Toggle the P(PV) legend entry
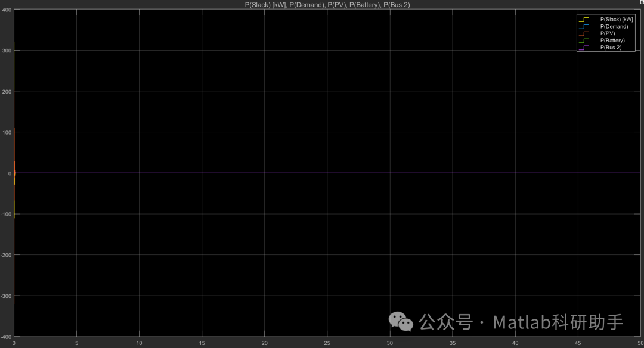644x348 pixels. tap(608, 33)
